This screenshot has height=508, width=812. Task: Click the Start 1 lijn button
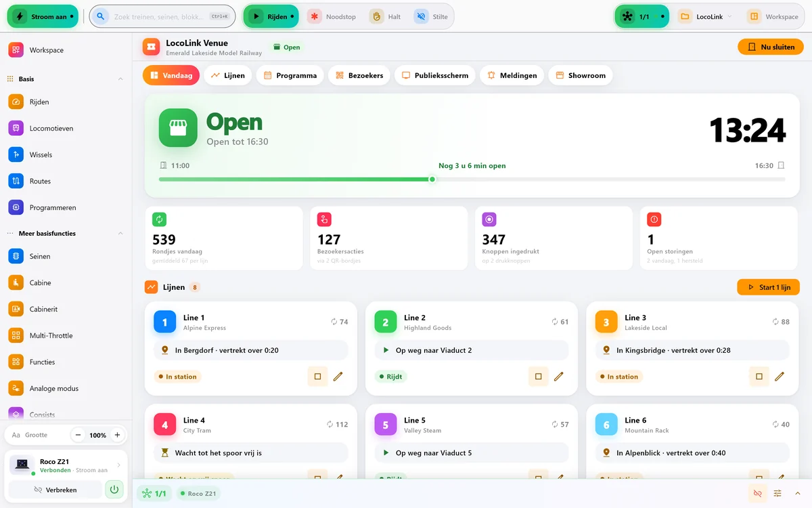[768, 287]
